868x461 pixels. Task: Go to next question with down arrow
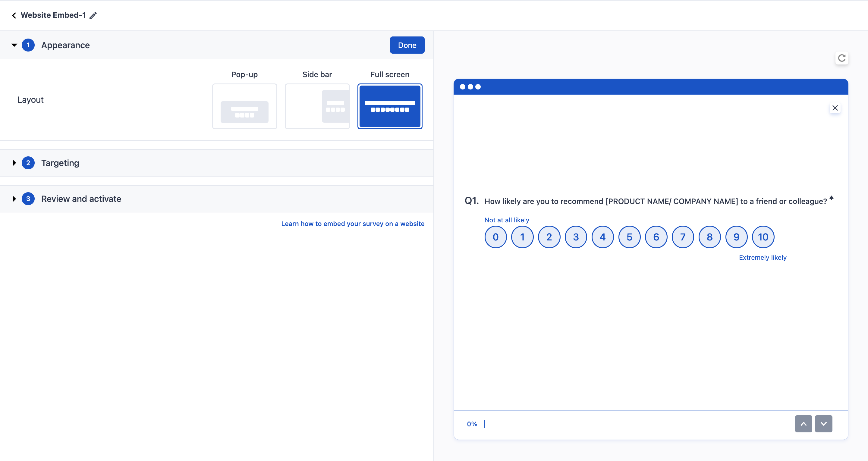click(823, 424)
